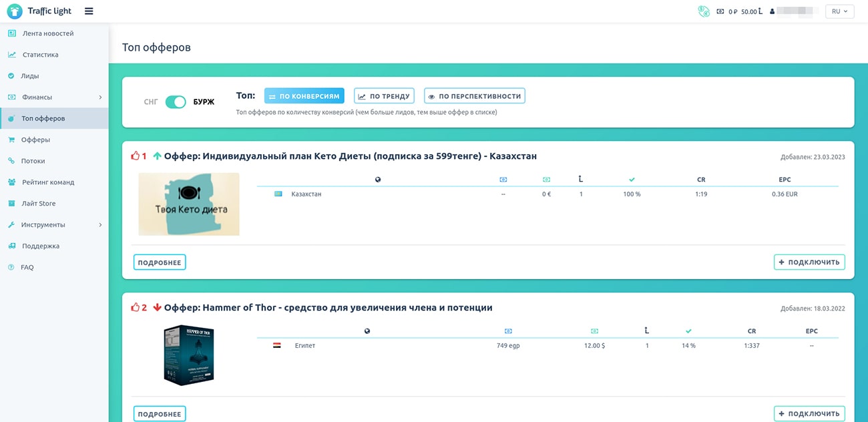Toggle the hamburger sidebar menu icon

tap(89, 11)
